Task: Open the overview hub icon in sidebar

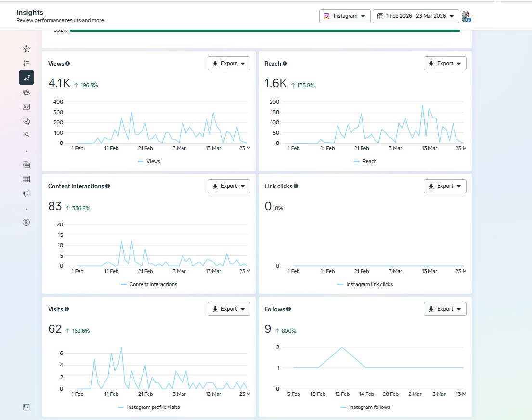Action: pyautogui.click(x=26, y=49)
